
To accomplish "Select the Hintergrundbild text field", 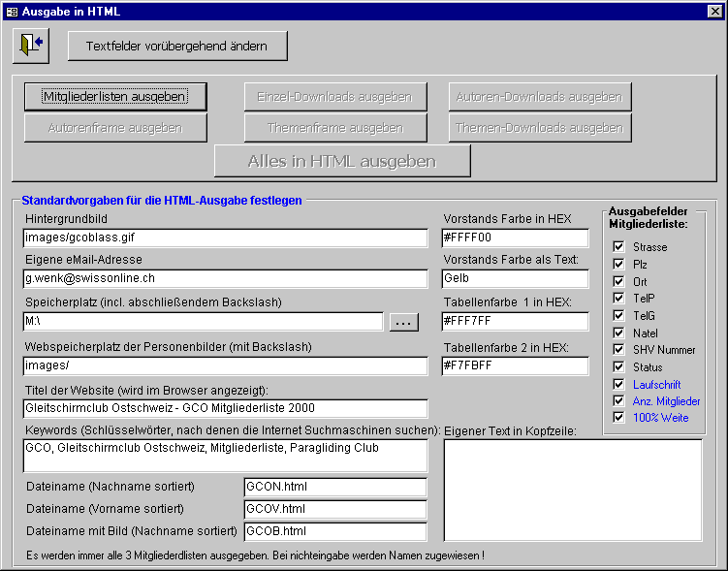I will (225, 238).
